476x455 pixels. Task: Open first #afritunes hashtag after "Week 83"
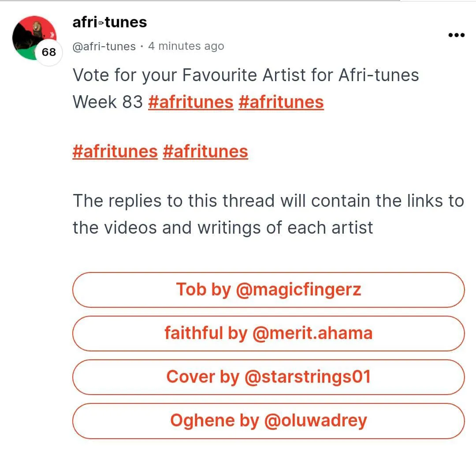coord(191,102)
